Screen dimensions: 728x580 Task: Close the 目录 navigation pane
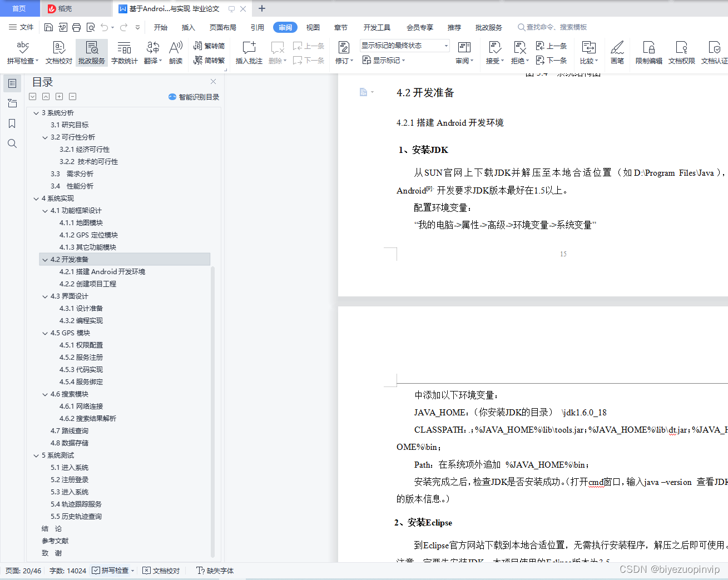(213, 82)
